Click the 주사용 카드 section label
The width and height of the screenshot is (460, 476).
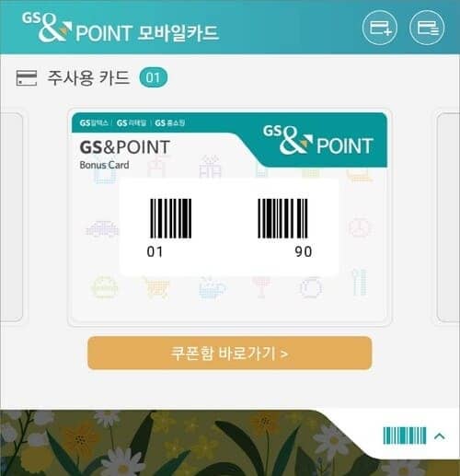pyautogui.click(x=88, y=77)
